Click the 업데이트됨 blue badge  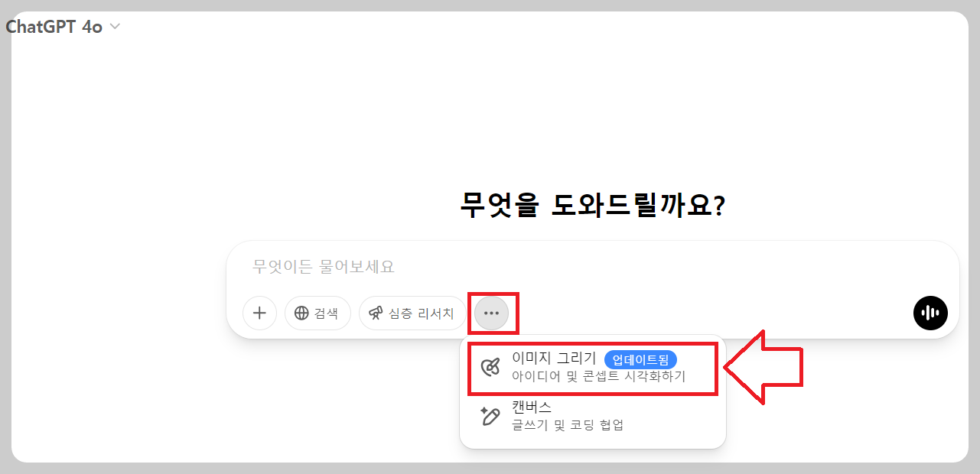[640, 360]
